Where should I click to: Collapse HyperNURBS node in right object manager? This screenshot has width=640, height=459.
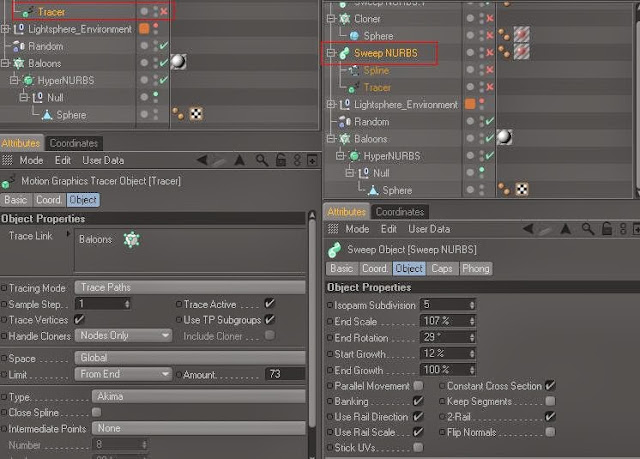click(x=340, y=156)
